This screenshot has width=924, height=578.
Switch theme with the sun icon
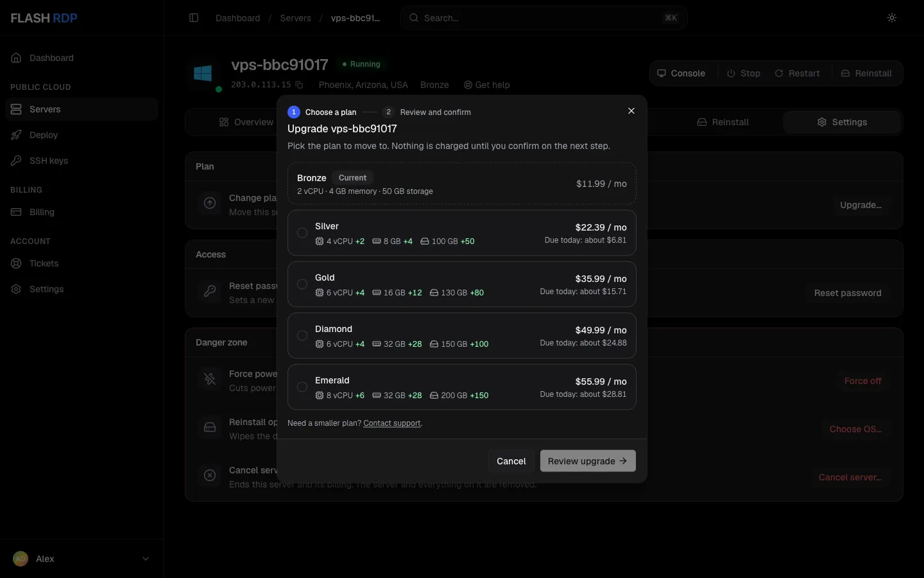(x=892, y=18)
